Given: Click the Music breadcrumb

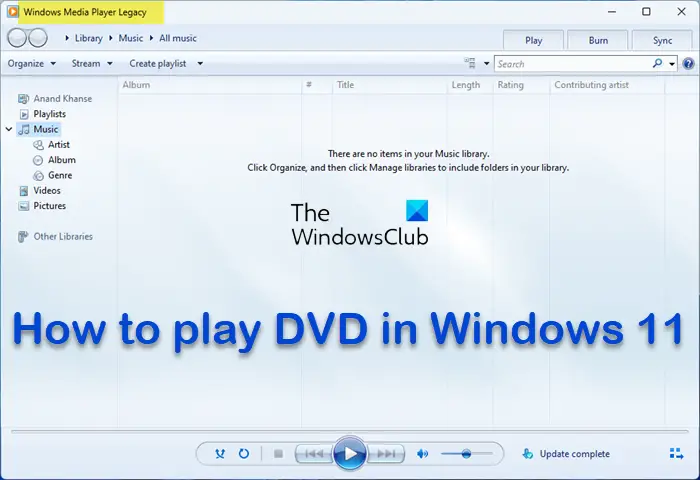Looking at the screenshot, I should point(130,38).
